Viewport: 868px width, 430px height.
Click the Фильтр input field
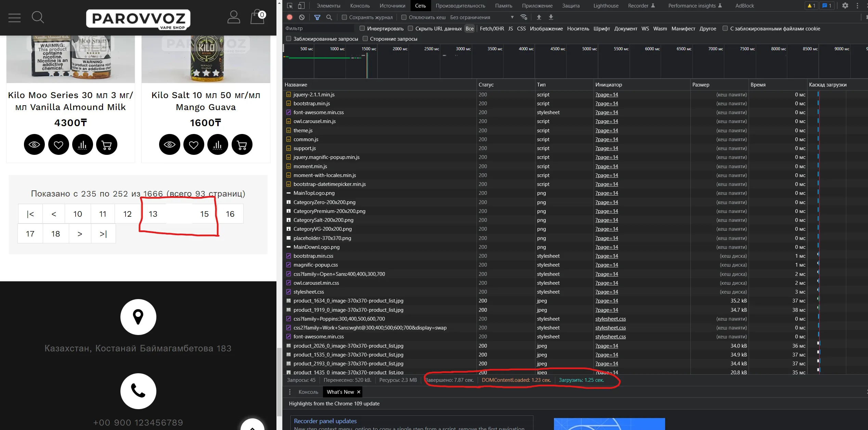[x=319, y=28]
